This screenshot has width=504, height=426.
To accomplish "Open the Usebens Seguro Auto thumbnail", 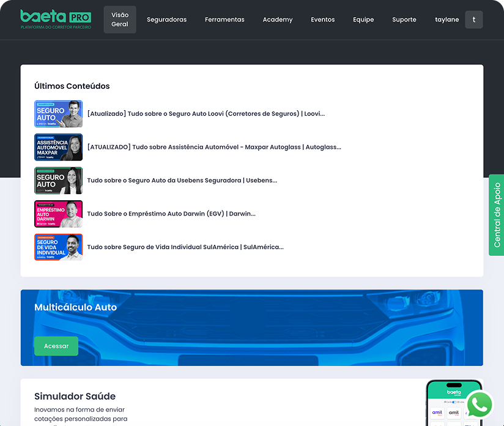I will (59, 181).
